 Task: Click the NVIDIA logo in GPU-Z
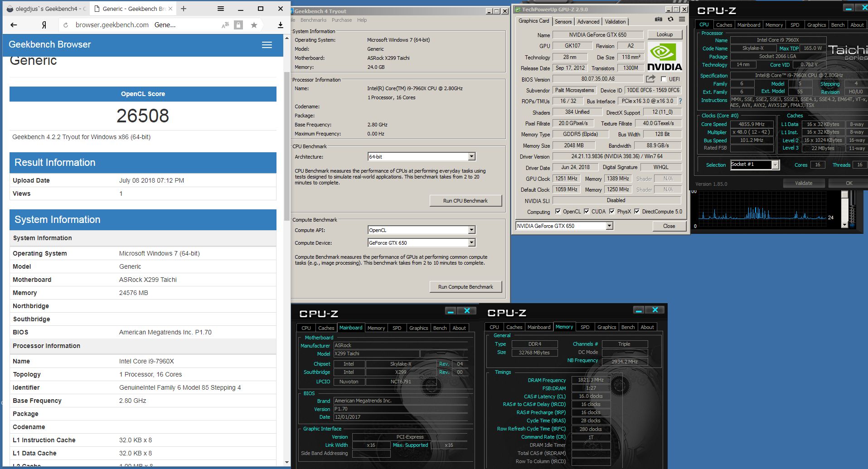664,57
